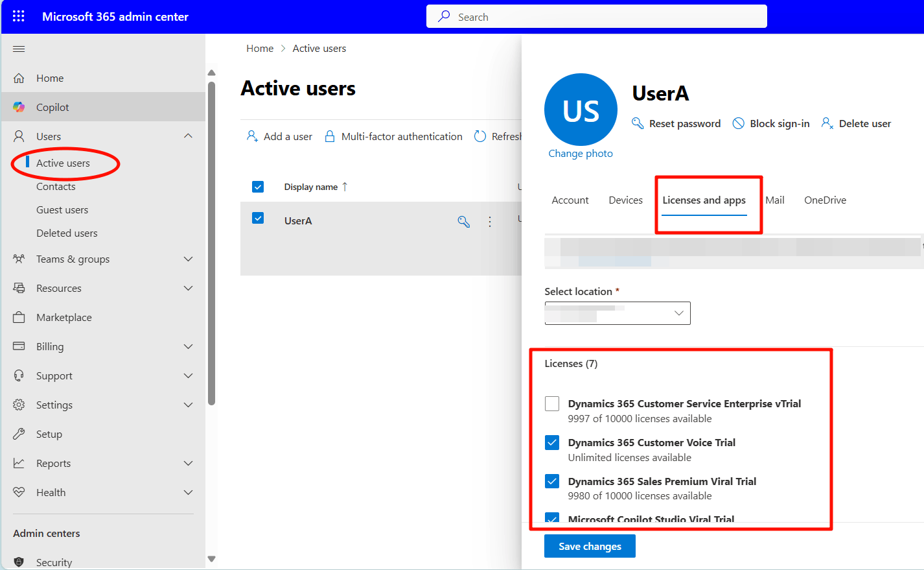Open Deleted users in sidebar
Viewport: 924px width, 570px height.
(67, 233)
